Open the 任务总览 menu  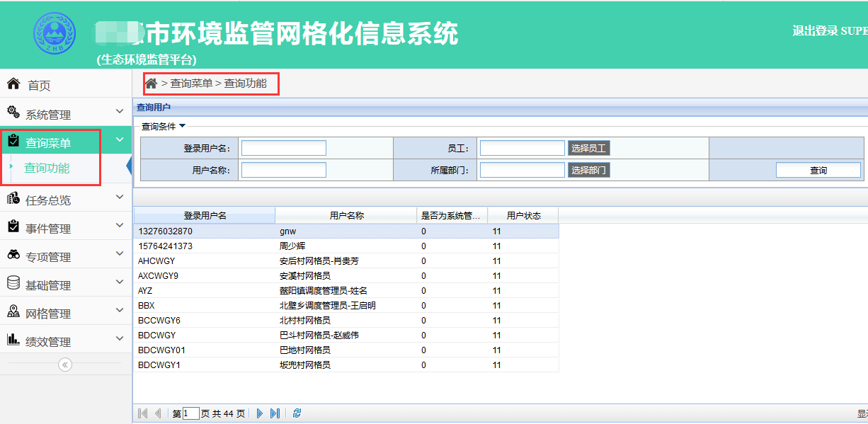click(66, 199)
